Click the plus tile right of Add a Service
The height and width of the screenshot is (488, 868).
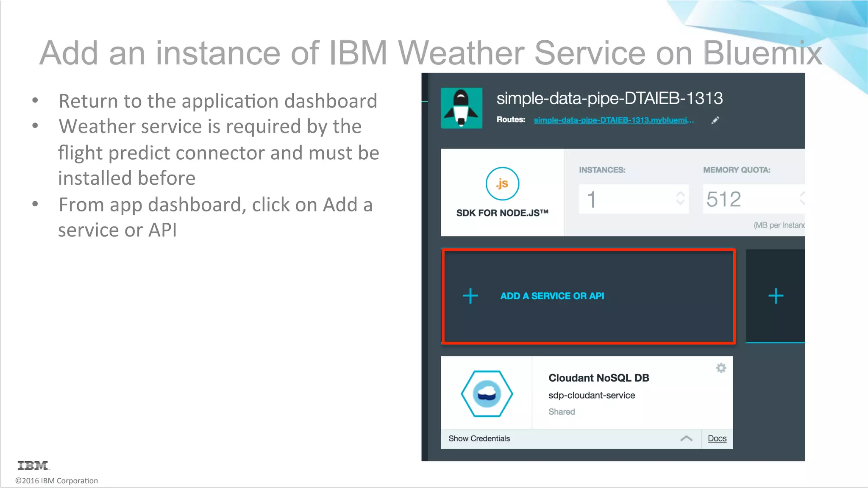click(775, 296)
